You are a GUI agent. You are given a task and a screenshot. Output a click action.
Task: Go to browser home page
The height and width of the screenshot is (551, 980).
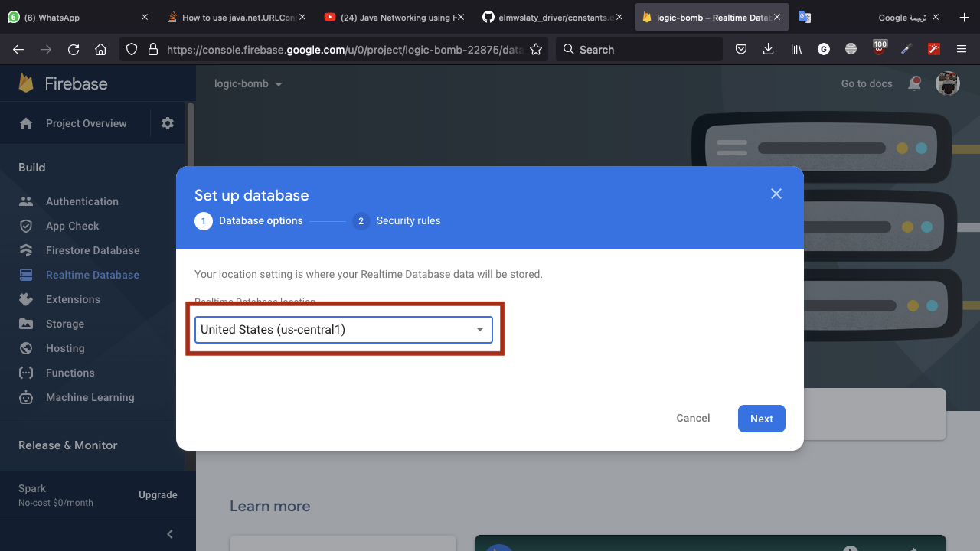coord(100,49)
